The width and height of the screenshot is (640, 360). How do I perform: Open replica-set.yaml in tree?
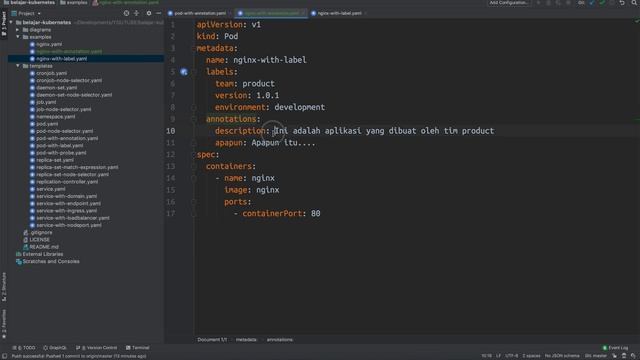[x=55, y=160]
